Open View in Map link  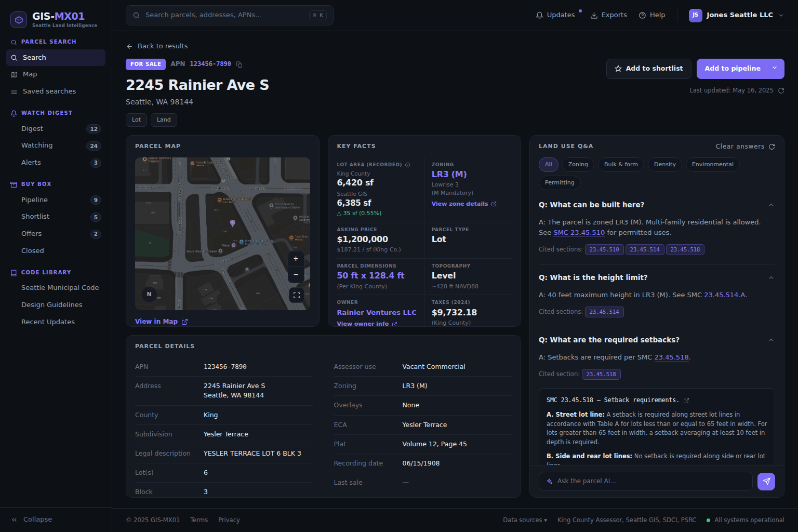click(161, 322)
